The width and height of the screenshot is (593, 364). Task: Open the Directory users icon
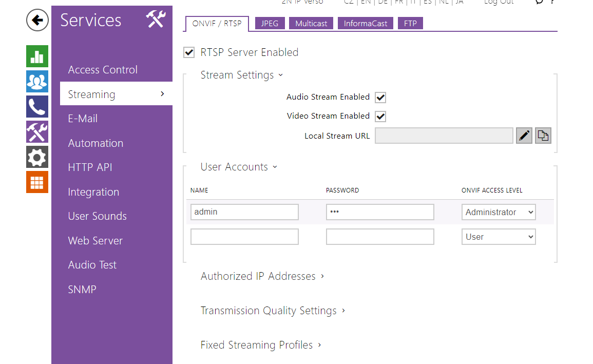pyautogui.click(x=37, y=81)
